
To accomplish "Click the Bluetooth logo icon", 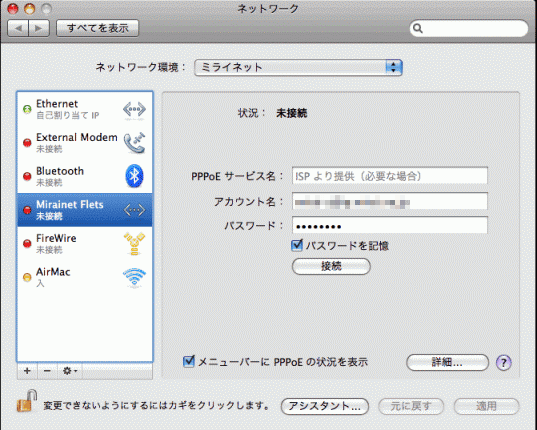I will pyautogui.click(x=134, y=176).
